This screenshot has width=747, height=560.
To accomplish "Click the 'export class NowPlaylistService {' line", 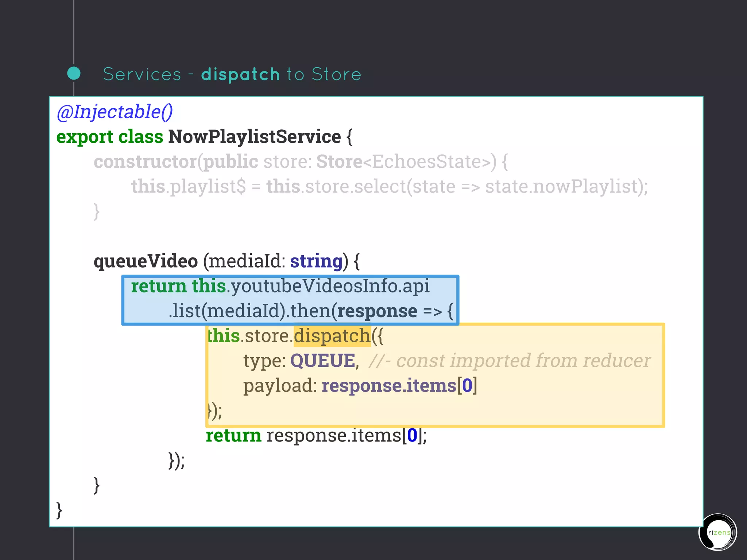I will pyautogui.click(x=205, y=137).
